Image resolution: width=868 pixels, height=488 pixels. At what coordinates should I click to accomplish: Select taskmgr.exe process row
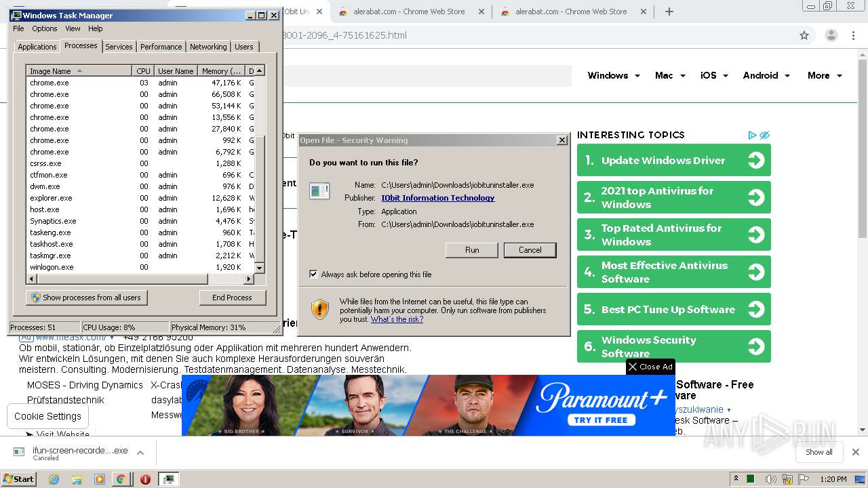[x=141, y=256]
